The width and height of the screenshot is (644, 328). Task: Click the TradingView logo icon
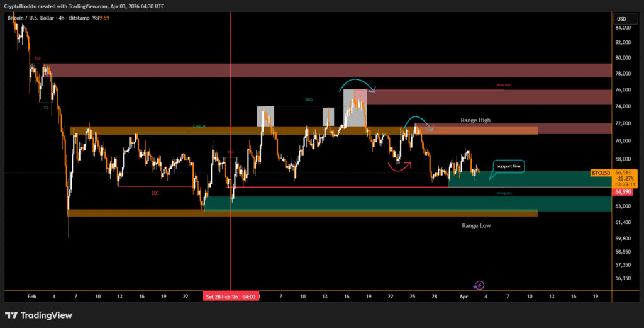pos(11,315)
